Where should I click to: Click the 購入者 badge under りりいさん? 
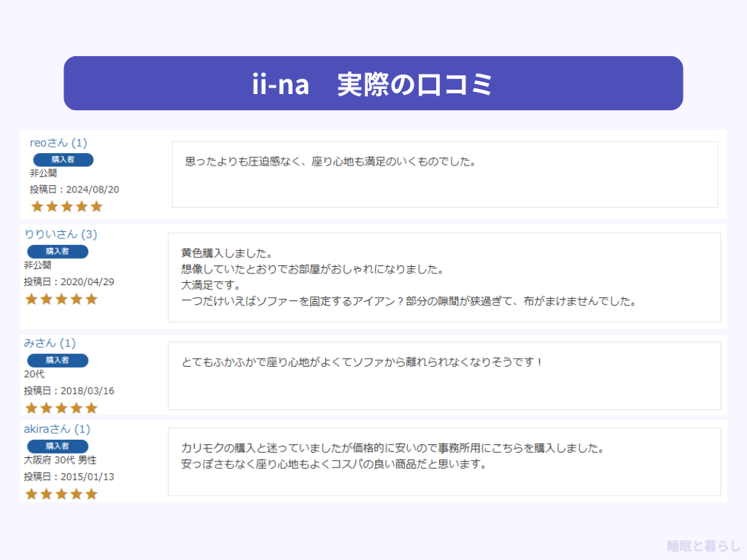pyautogui.click(x=57, y=252)
